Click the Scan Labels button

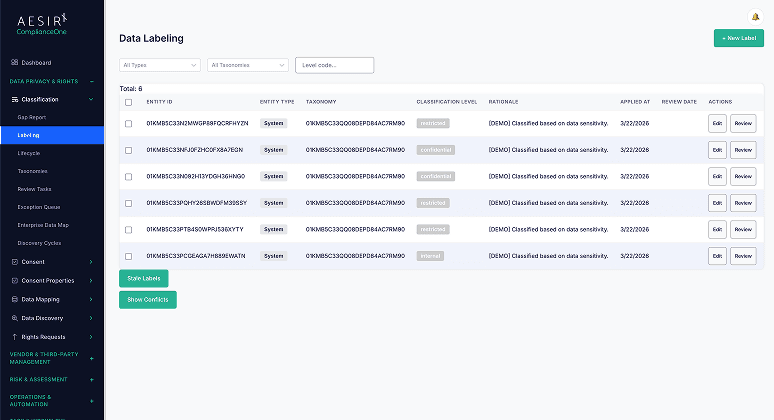(144, 278)
